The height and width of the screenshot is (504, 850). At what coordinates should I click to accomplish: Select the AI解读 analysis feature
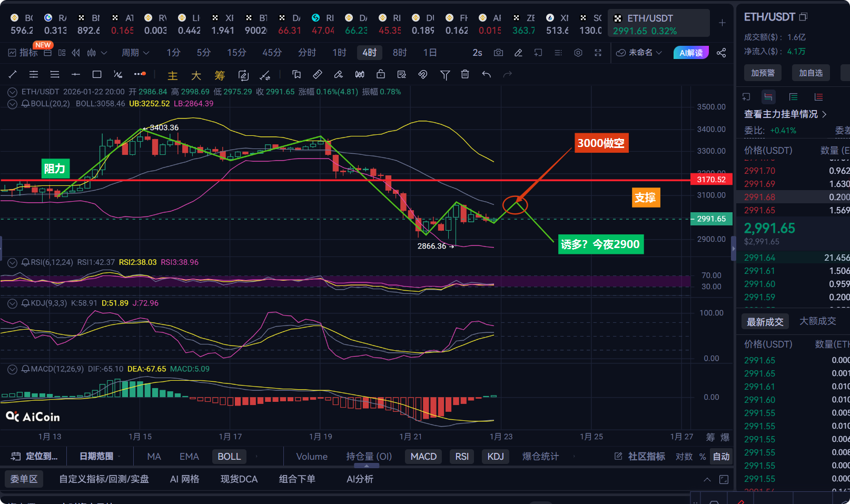point(691,53)
